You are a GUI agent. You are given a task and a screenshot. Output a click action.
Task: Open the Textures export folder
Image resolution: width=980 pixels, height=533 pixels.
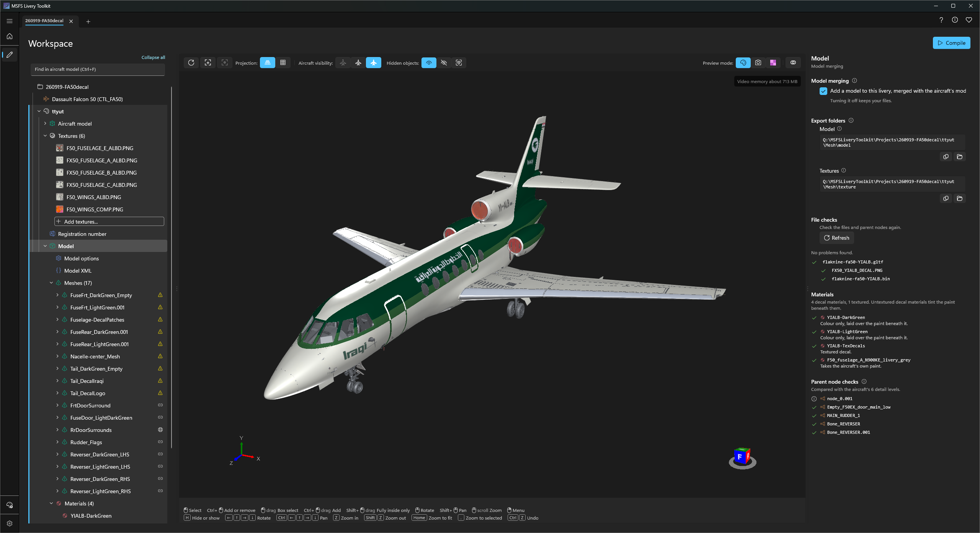click(x=960, y=198)
